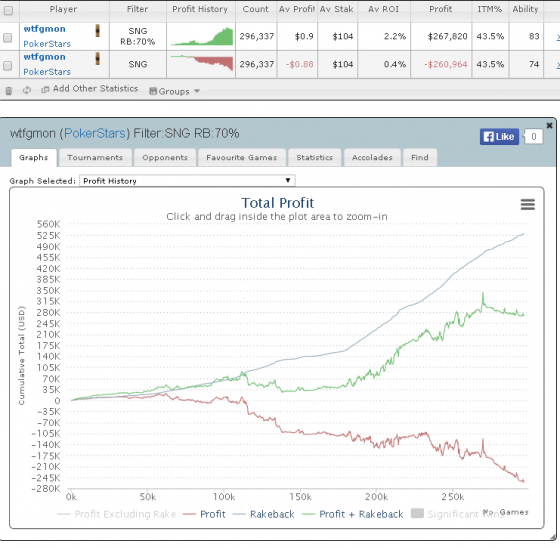Click PokerStars link in panel title
This screenshot has width=560, height=547.
click(x=95, y=134)
